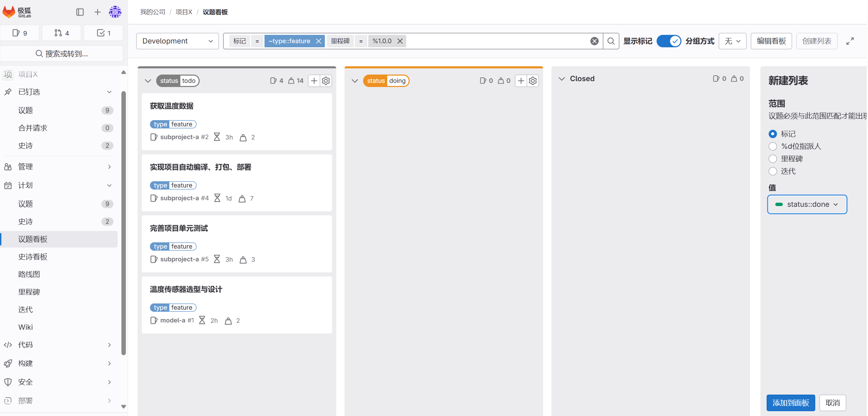Viewport: 868px width, 416px height.
Task: Switch to 史诗看板 in the sidebar
Action: click(x=32, y=257)
